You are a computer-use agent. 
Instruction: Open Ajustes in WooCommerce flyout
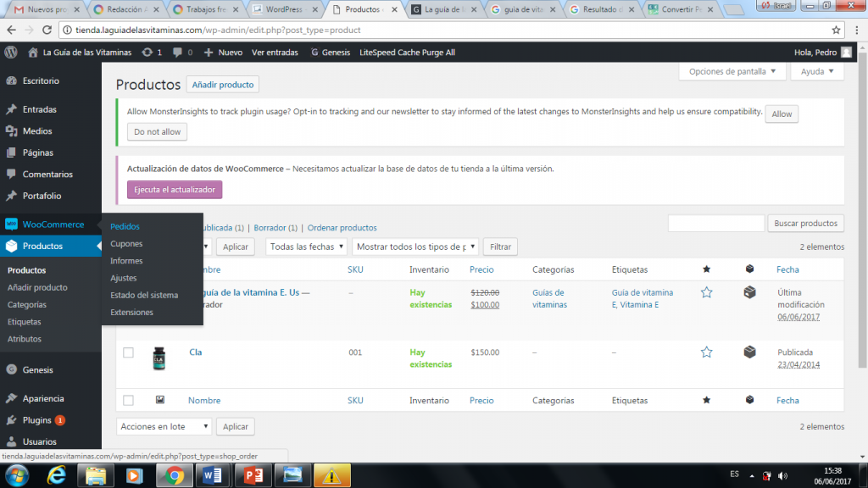tap(124, 278)
